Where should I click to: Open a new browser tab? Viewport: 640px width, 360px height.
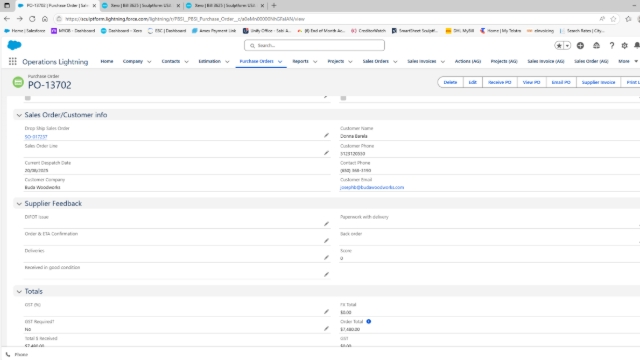coord(274,6)
